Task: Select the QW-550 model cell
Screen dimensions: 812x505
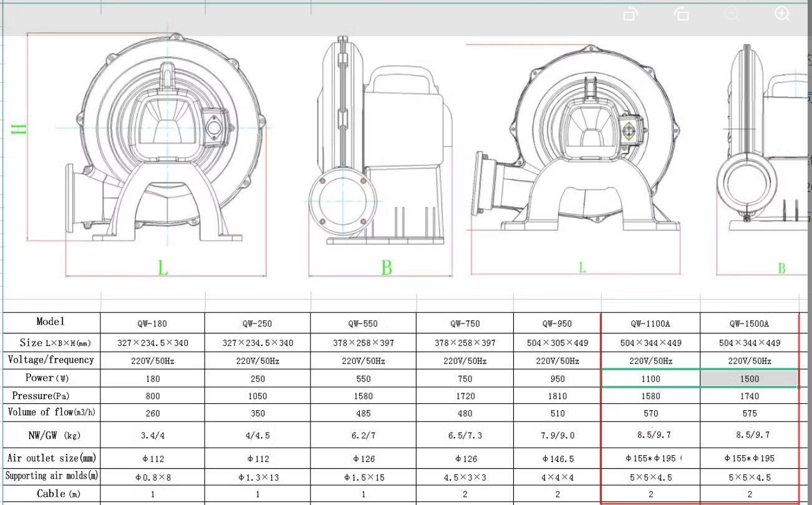Action: coord(363,324)
